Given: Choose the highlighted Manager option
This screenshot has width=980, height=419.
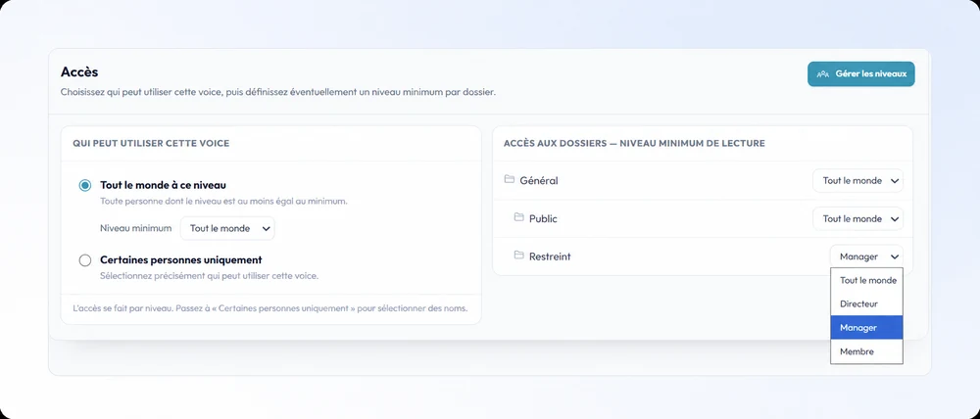Looking at the screenshot, I should pyautogui.click(x=867, y=328).
